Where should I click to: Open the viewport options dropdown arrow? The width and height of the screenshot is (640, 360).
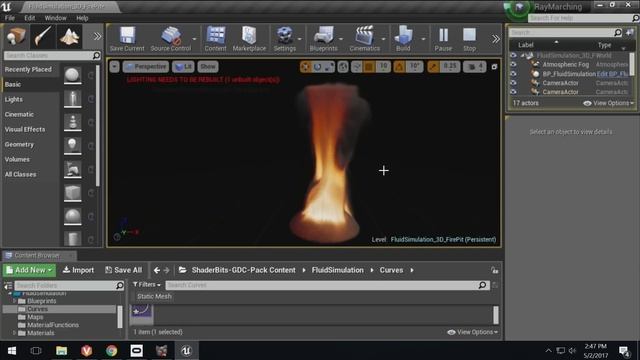point(114,67)
